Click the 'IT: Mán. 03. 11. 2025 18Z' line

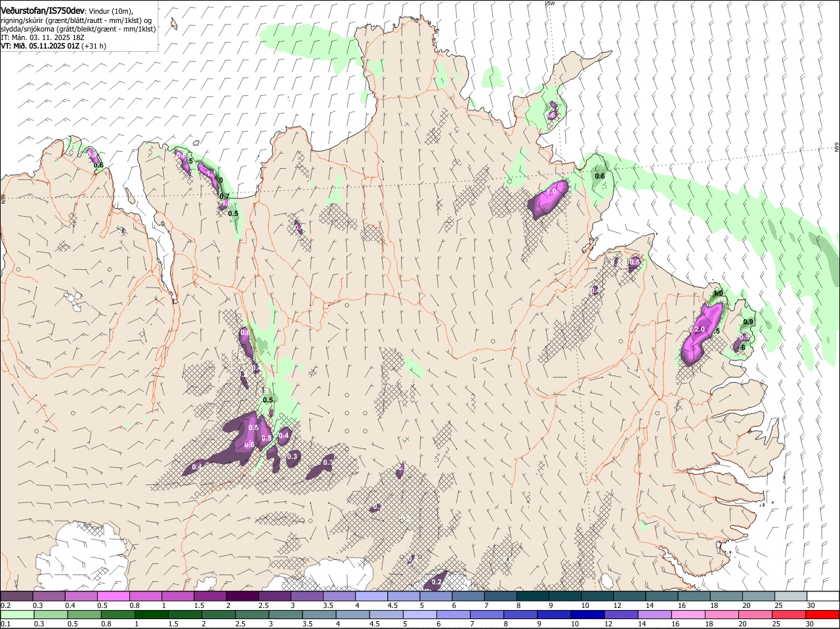(43, 37)
